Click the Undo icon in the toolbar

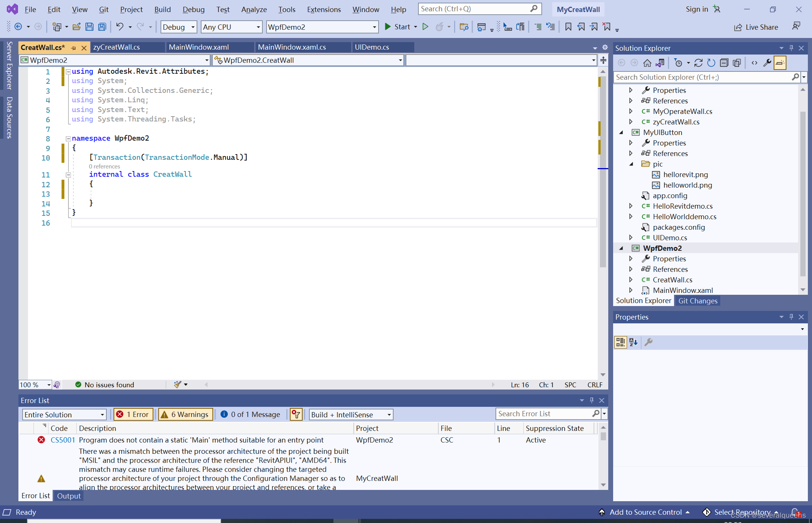point(120,26)
